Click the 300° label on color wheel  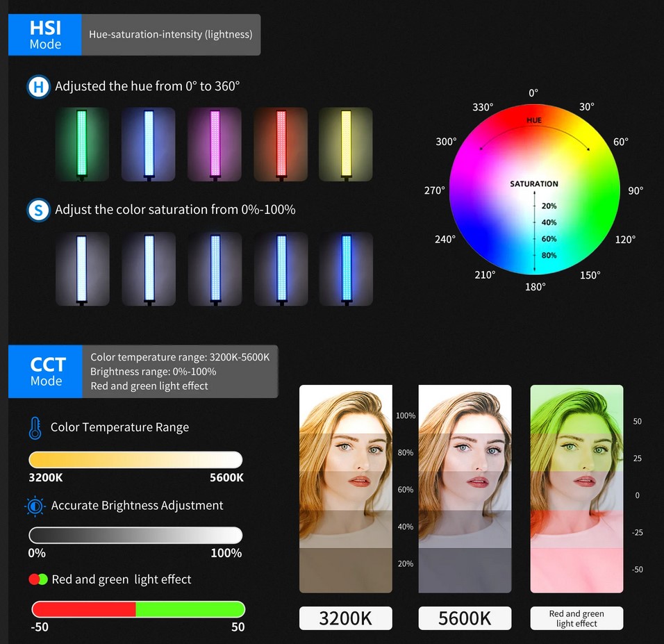click(447, 142)
